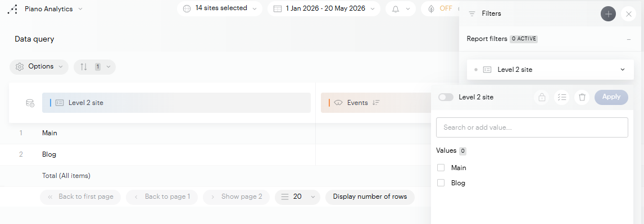Open the notifications bell dropdown
The width and height of the screenshot is (644, 224).
click(401, 8)
